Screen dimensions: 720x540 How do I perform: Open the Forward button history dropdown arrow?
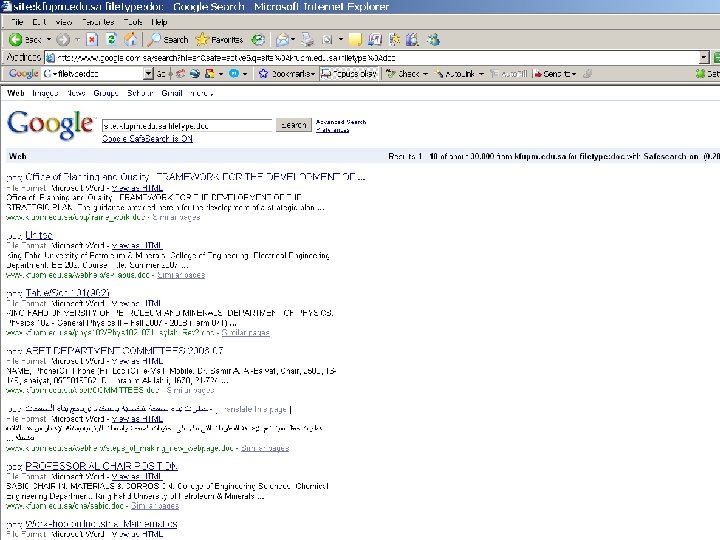(77, 40)
